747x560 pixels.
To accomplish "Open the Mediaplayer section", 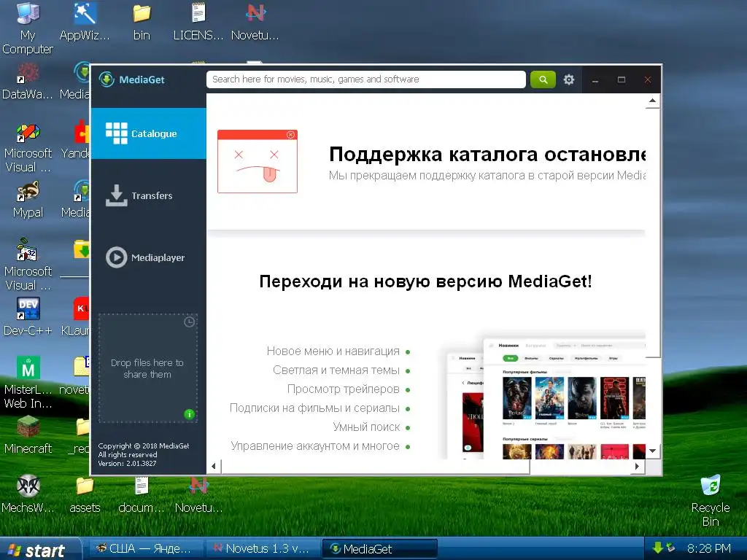I will point(148,257).
